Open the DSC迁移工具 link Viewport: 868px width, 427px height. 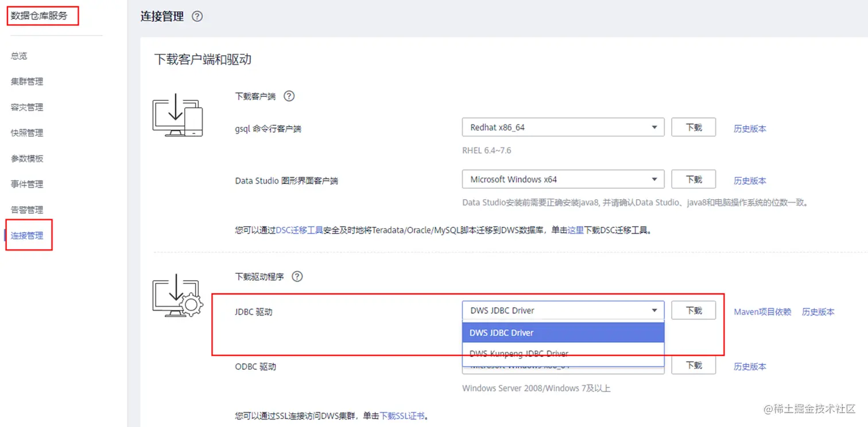[300, 230]
